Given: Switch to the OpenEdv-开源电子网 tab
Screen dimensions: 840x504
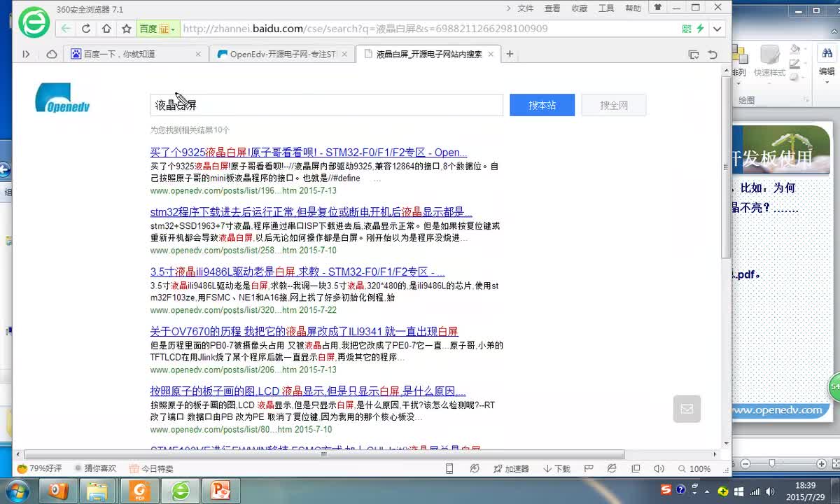Looking at the screenshot, I should tap(282, 54).
